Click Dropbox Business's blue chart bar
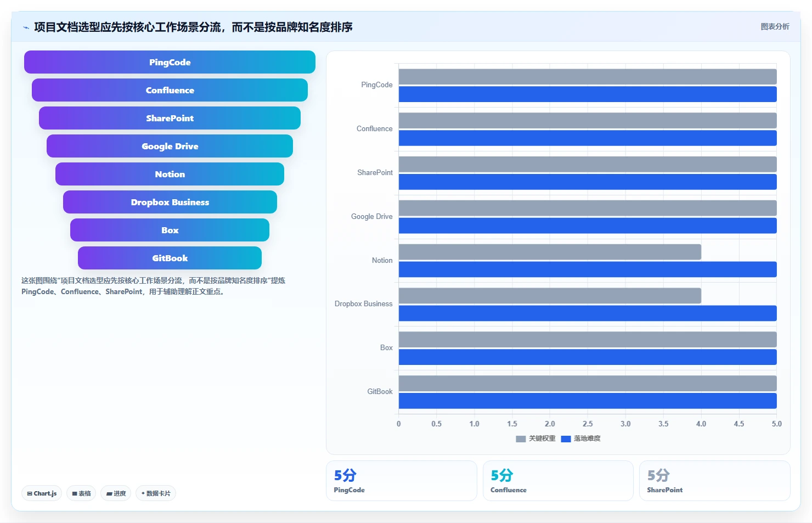The width and height of the screenshot is (812, 523). [x=588, y=313]
